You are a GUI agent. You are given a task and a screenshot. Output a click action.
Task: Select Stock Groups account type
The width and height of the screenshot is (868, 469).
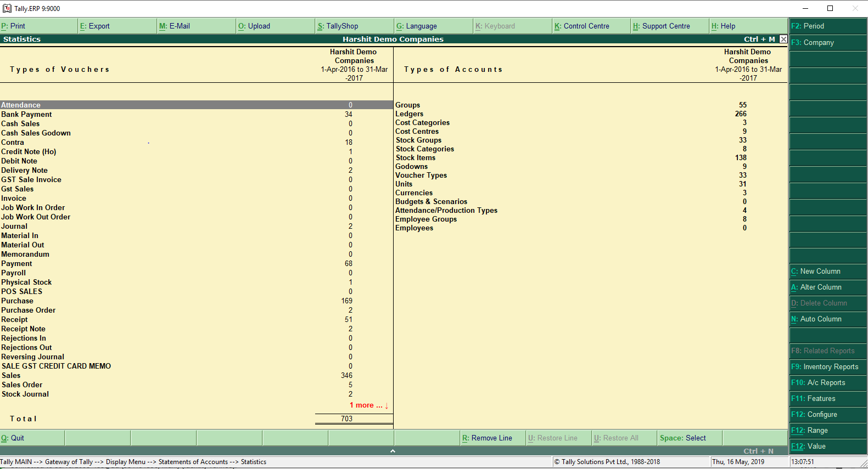pyautogui.click(x=591, y=140)
